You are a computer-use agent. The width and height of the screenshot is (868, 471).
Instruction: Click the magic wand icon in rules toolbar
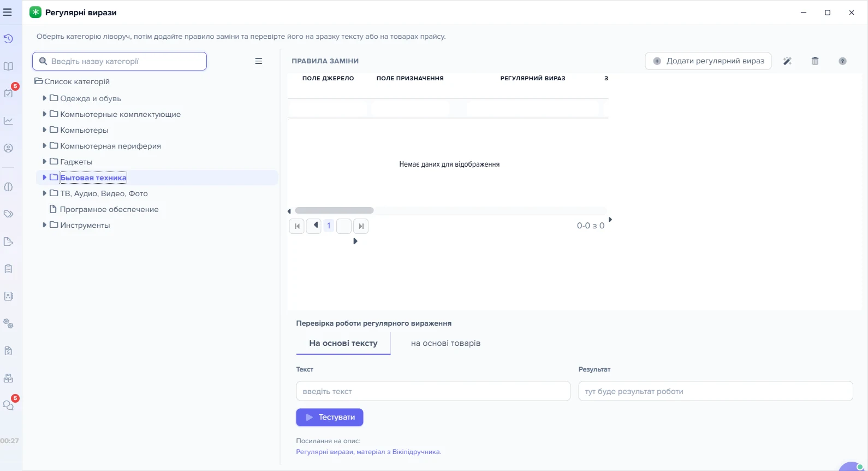787,61
